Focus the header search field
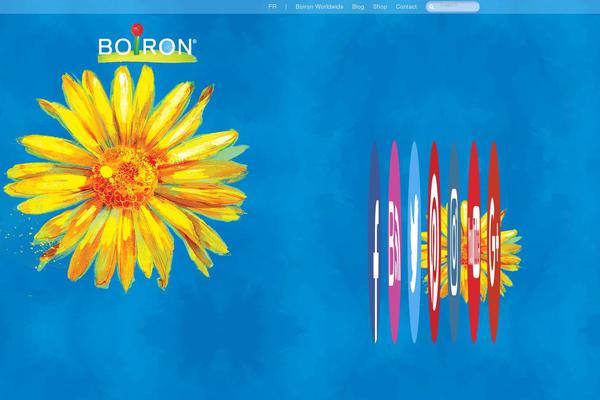 pos(453,7)
